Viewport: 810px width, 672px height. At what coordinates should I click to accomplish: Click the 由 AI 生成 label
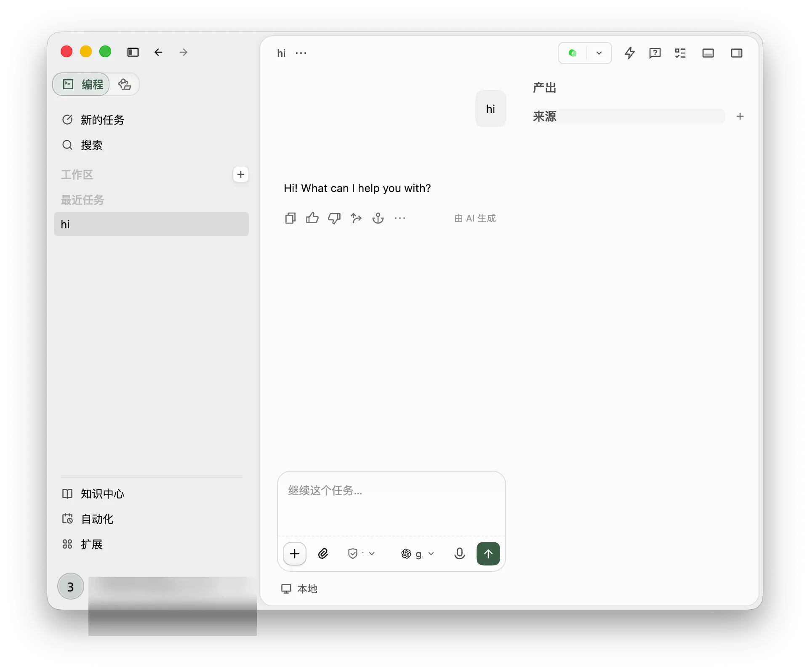[475, 218]
